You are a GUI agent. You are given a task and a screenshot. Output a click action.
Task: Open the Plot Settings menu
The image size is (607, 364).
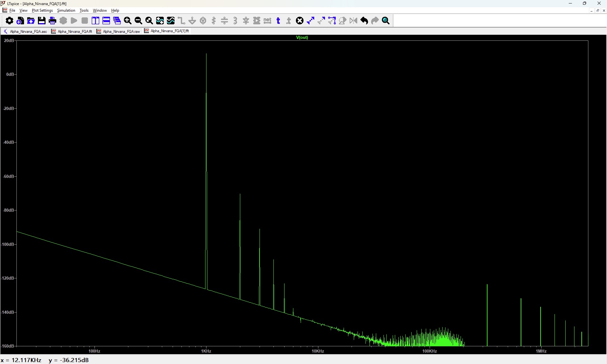click(x=42, y=10)
